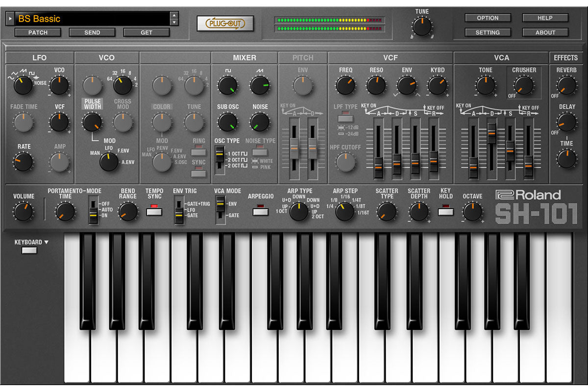588x392 pixels.
Task: Switch the ENV TRIG selector
Action: (x=179, y=209)
